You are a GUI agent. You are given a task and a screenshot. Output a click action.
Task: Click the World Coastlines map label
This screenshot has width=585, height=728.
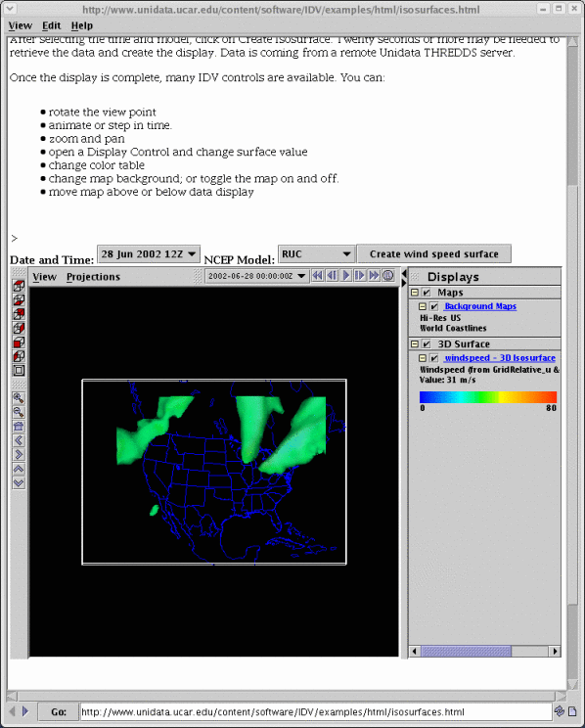click(453, 328)
